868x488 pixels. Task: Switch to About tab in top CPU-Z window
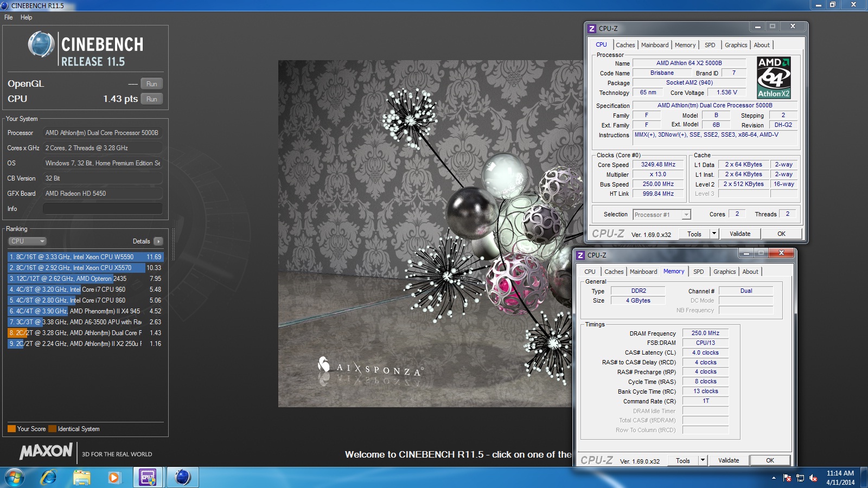click(762, 45)
